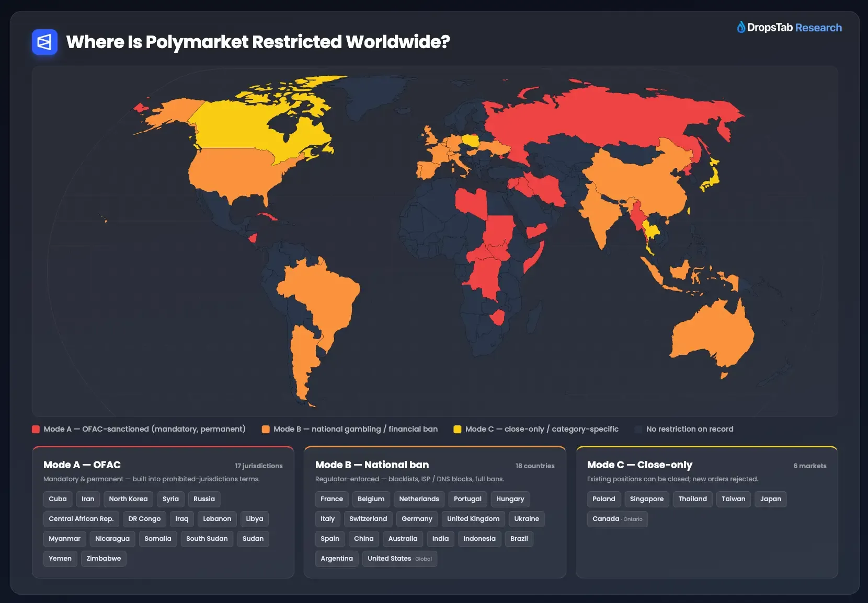Choose the Indonesia tag
The height and width of the screenshot is (603, 868).
479,539
